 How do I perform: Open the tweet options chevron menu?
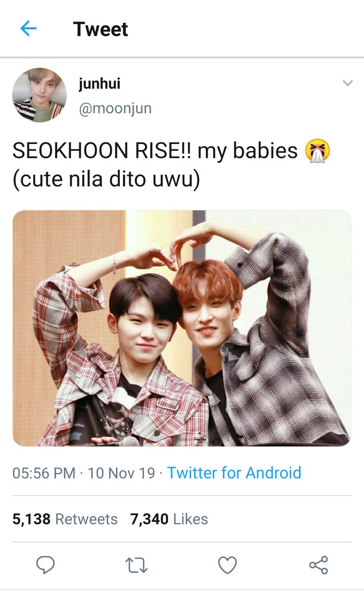point(348,83)
